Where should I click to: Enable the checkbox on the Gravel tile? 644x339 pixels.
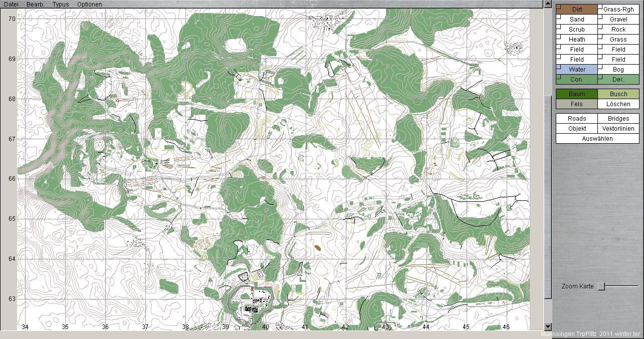600,17
